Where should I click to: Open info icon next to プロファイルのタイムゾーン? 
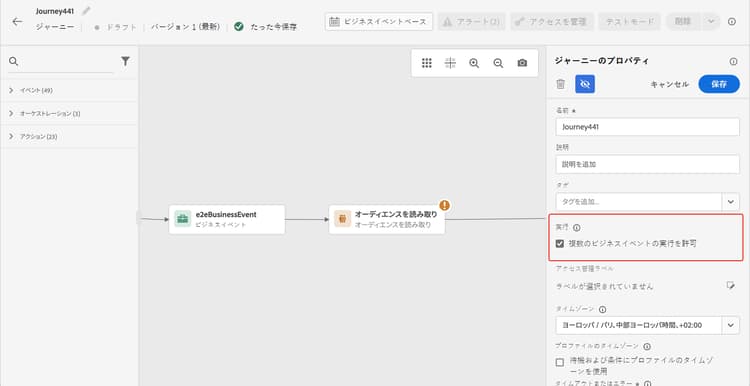647,346
